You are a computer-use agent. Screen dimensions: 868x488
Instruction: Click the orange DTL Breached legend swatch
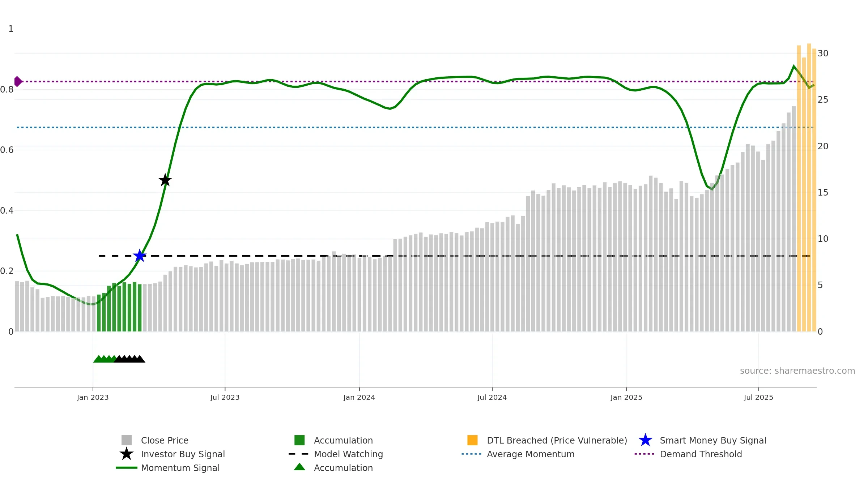472,440
